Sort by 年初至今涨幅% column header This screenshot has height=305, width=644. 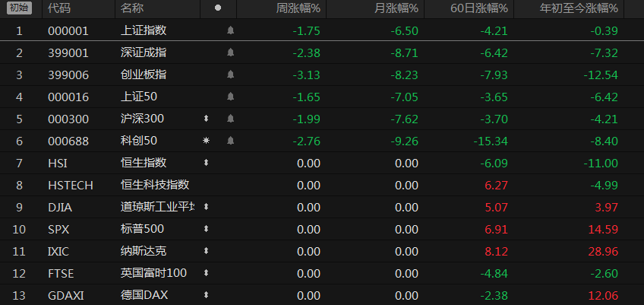(579, 8)
